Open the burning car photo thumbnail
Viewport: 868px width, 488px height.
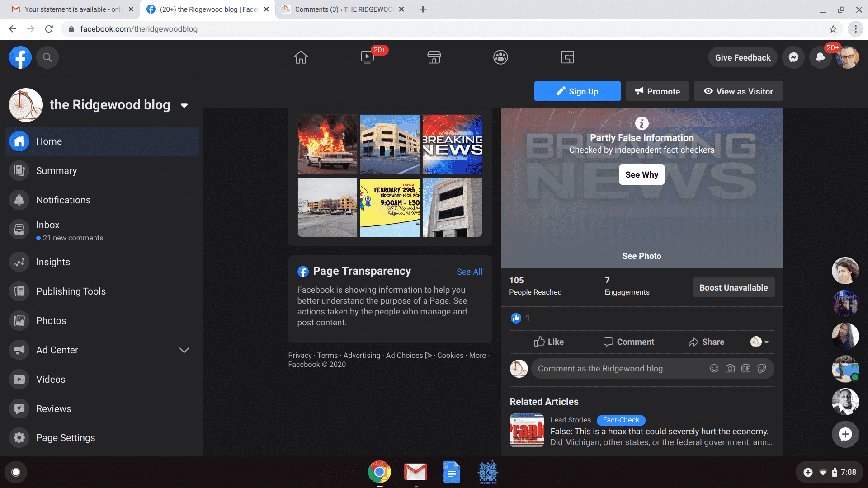(x=327, y=144)
